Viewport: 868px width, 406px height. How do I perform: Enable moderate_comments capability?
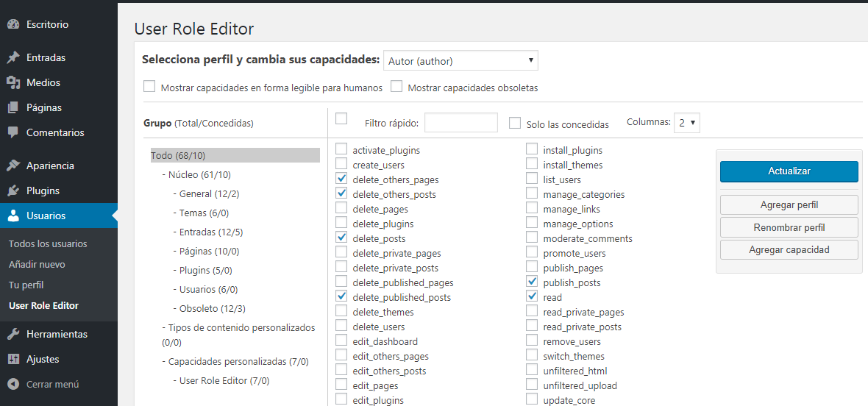[x=531, y=238]
